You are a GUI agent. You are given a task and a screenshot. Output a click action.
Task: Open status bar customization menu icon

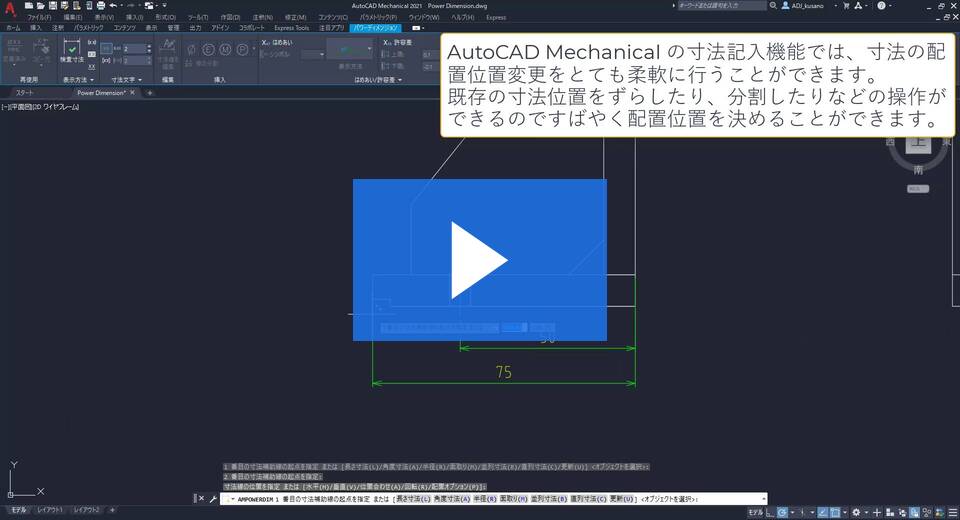pos(952,513)
